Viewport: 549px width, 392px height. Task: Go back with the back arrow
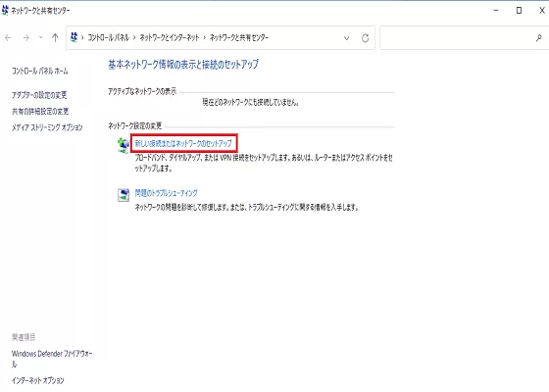coord(8,38)
